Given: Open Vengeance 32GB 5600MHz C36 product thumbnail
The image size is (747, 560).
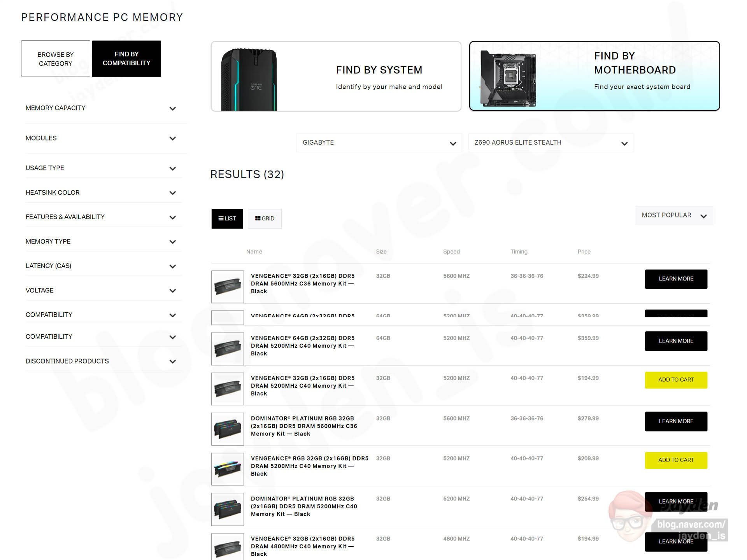Looking at the screenshot, I should (x=228, y=287).
